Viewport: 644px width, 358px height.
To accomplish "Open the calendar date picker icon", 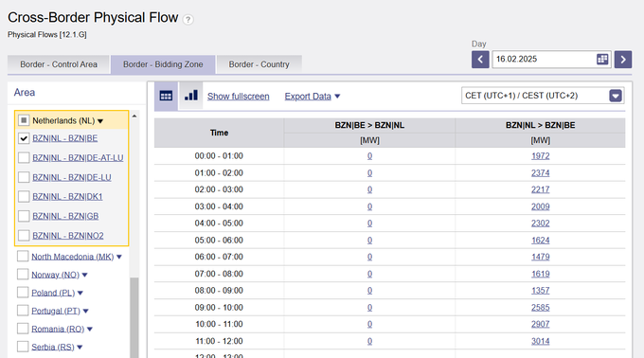I will point(602,59).
